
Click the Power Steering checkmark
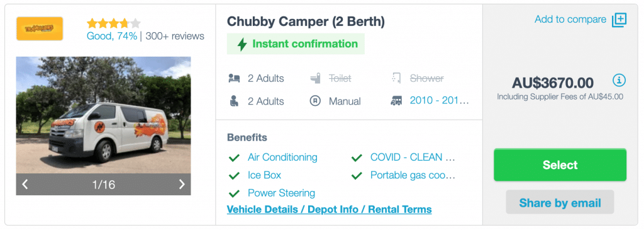click(234, 193)
